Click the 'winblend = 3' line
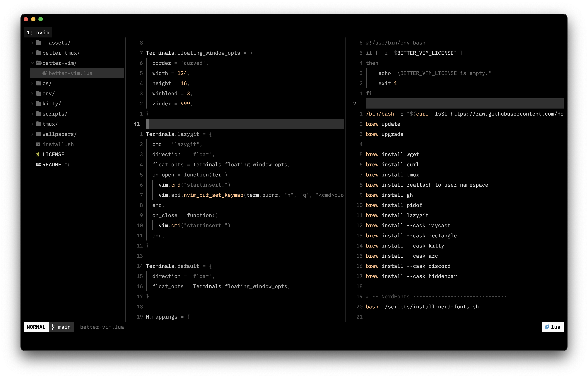The width and height of the screenshot is (588, 378). click(172, 94)
